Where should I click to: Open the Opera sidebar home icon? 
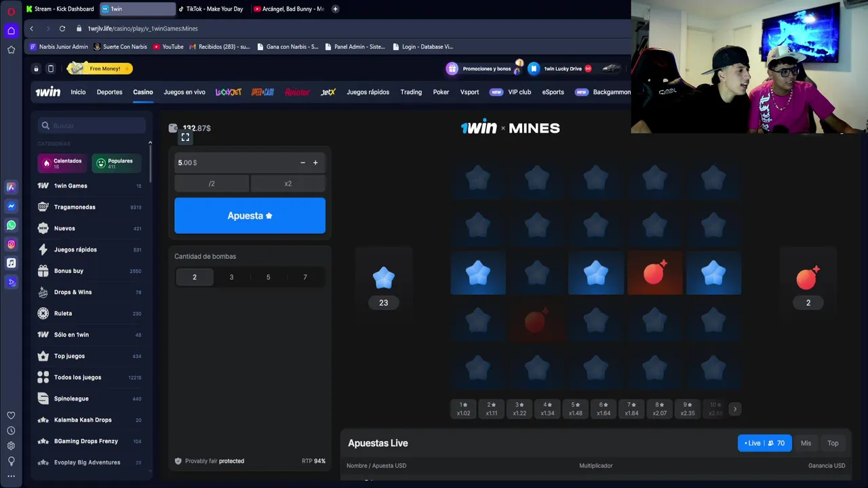(11, 30)
